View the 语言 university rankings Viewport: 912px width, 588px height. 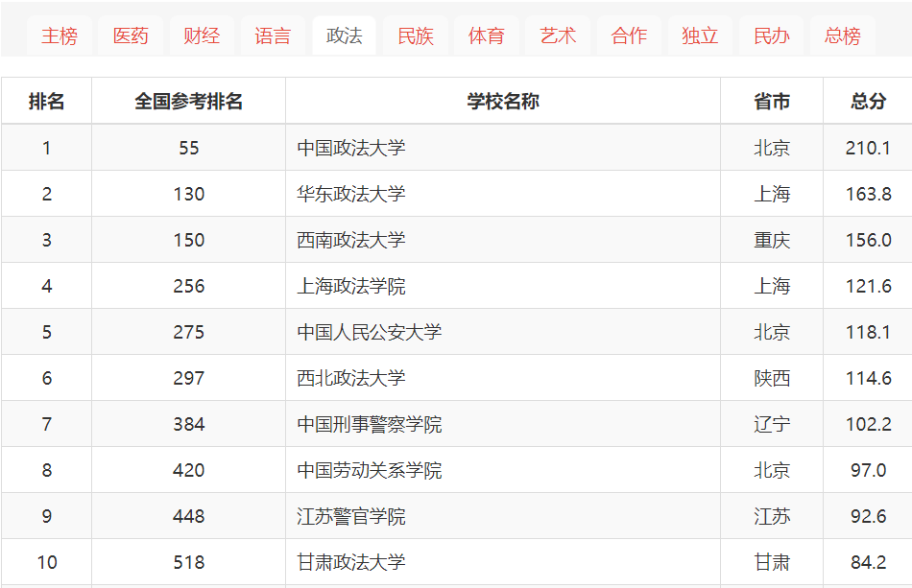click(273, 35)
